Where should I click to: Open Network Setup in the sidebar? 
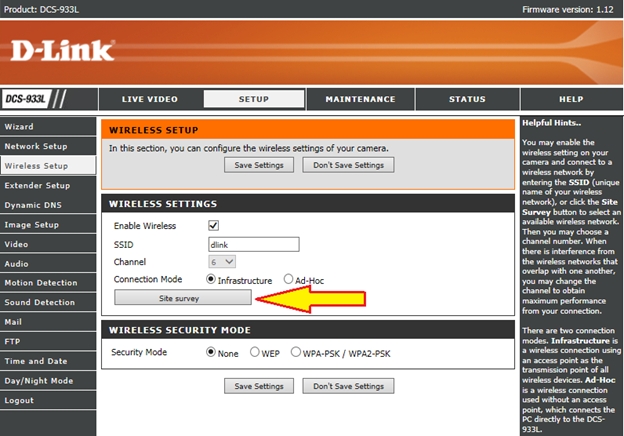pyautogui.click(x=36, y=146)
